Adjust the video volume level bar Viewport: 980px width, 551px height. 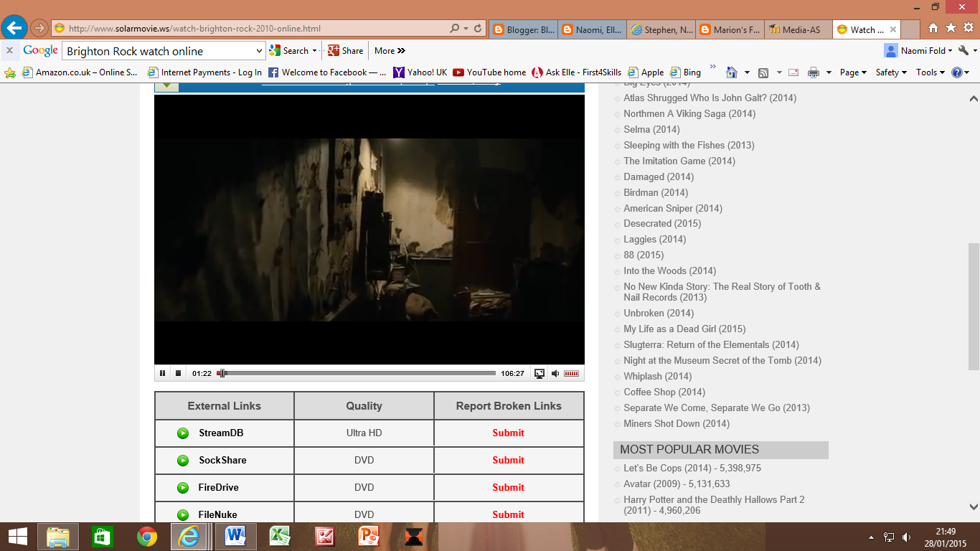click(x=571, y=373)
